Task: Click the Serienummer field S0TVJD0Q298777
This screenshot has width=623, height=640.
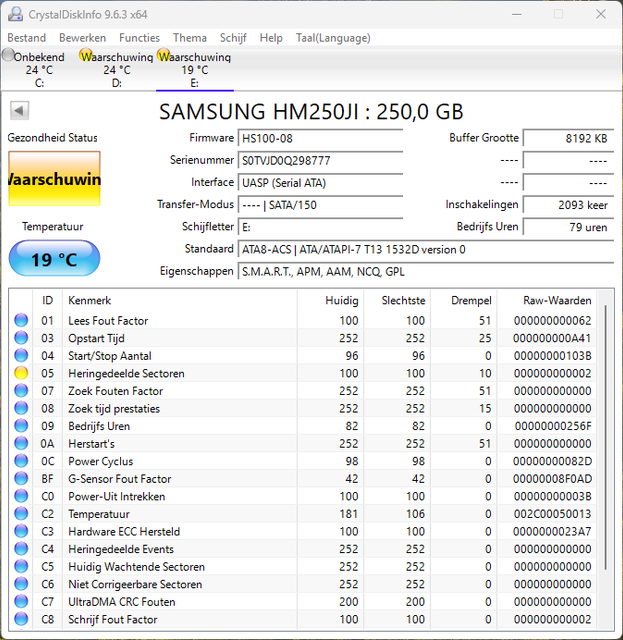Action: [320, 160]
